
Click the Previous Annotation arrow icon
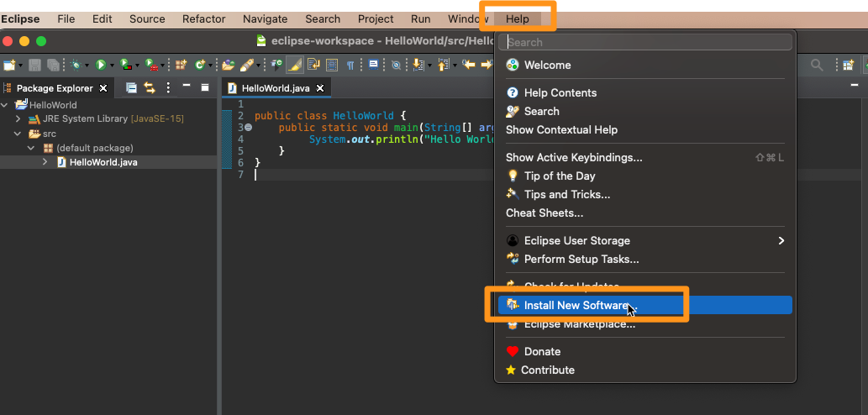point(442,66)
